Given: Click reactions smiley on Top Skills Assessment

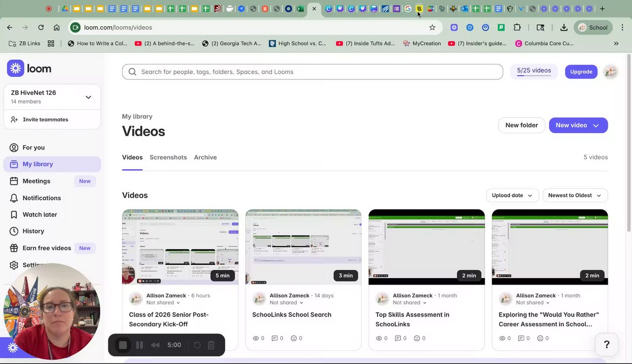Looking at the screenshot, I should tap(417, 338).
